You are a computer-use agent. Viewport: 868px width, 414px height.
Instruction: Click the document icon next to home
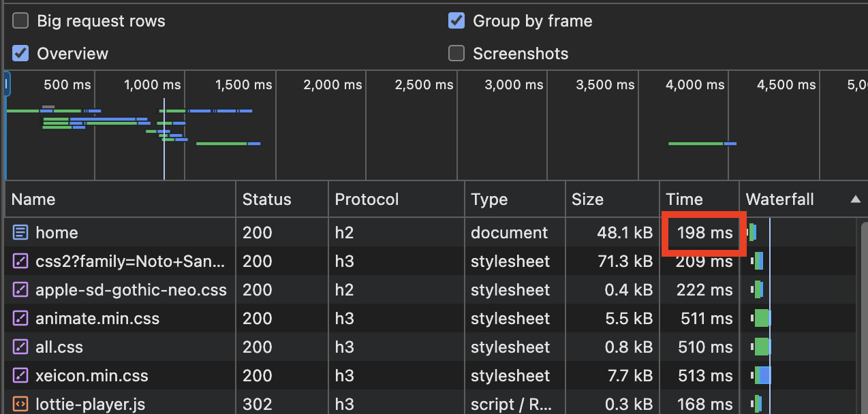(x=20, y=233)
